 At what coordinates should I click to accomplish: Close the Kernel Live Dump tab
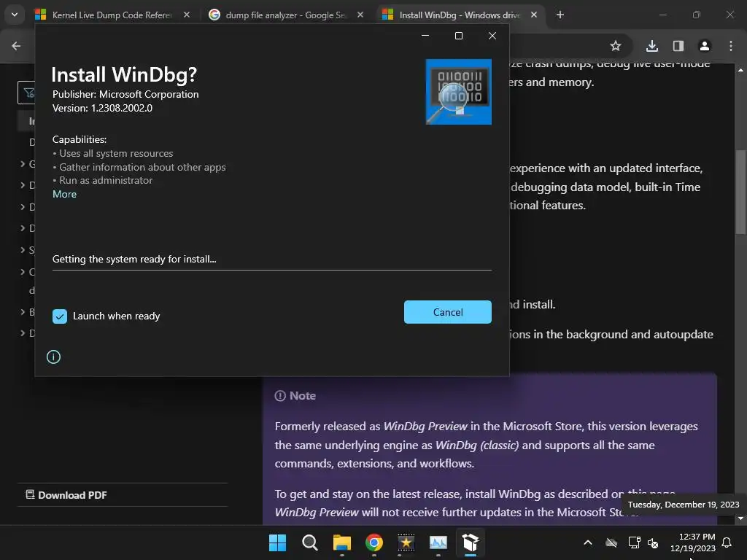(187, 15)
